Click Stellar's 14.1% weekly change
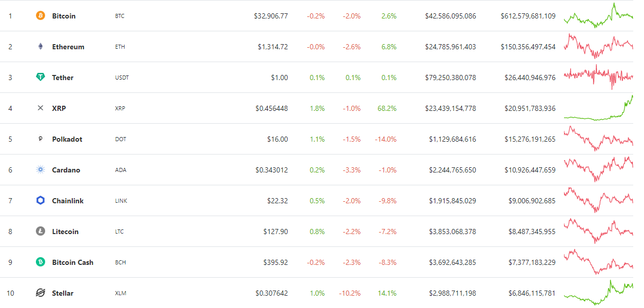 [387, 293]
